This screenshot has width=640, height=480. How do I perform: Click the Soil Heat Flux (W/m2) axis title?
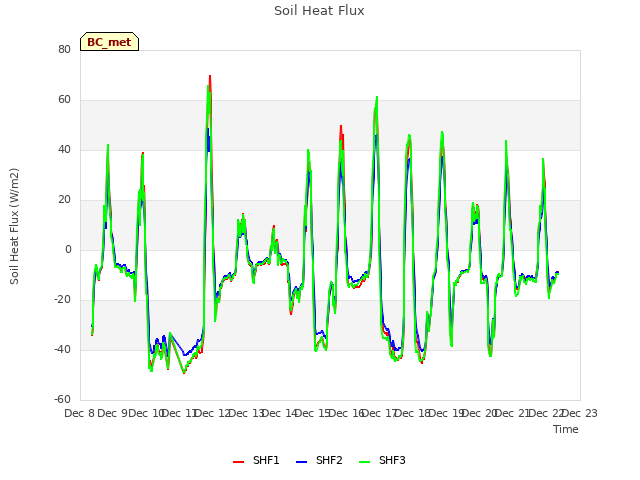click(x=14, y=226)
